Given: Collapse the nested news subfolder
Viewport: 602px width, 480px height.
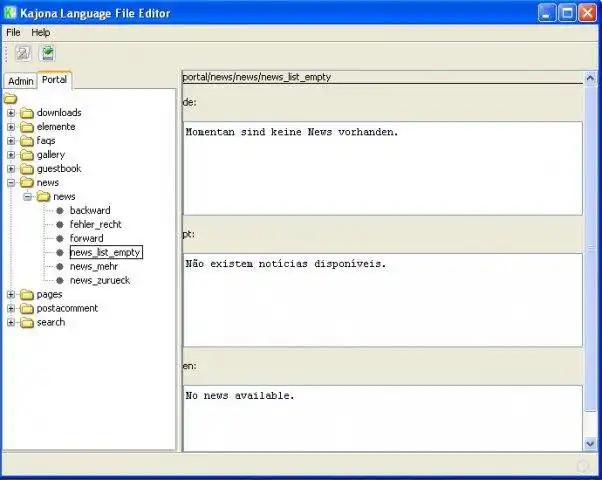Looking at the screenshot, I should coord(28,197).
